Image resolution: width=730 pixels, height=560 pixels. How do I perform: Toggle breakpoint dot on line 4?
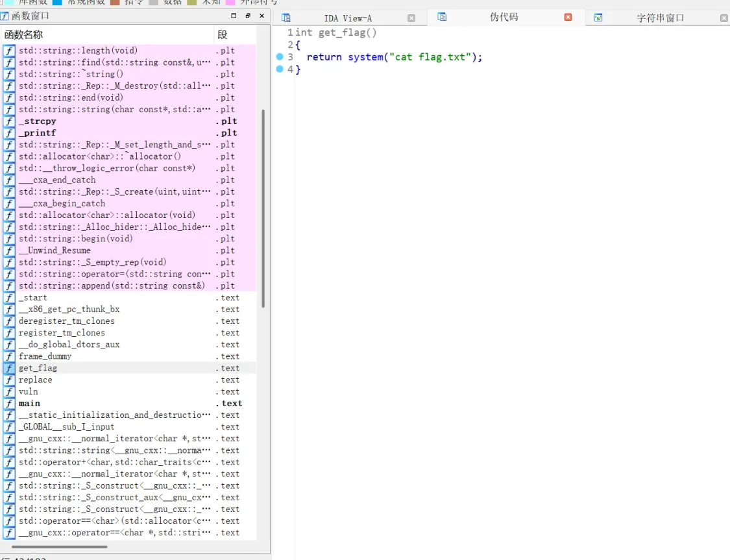point(279,69)
